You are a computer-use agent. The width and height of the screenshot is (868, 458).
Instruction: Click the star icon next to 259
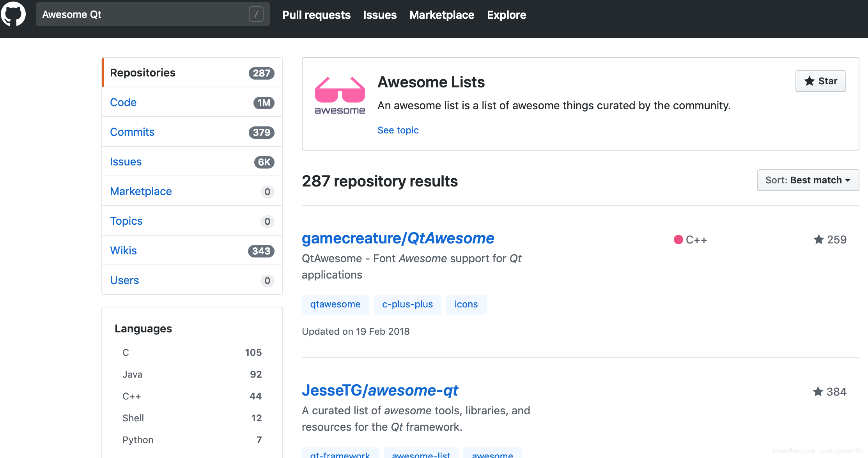pos(818,239)
